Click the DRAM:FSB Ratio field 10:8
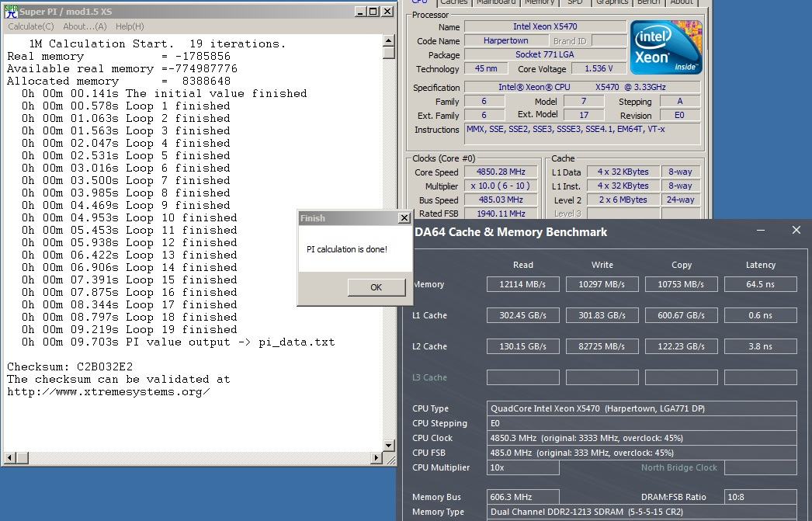The image size is (812, 521). pos(760,497)
